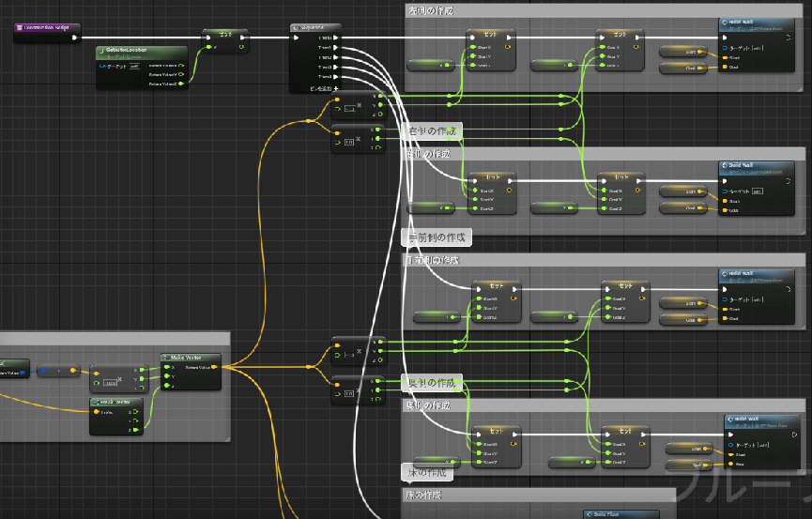This screenshot has height=519, width=812.
Task: Select the 床の作成 comment box header
Action: point(539,496)
